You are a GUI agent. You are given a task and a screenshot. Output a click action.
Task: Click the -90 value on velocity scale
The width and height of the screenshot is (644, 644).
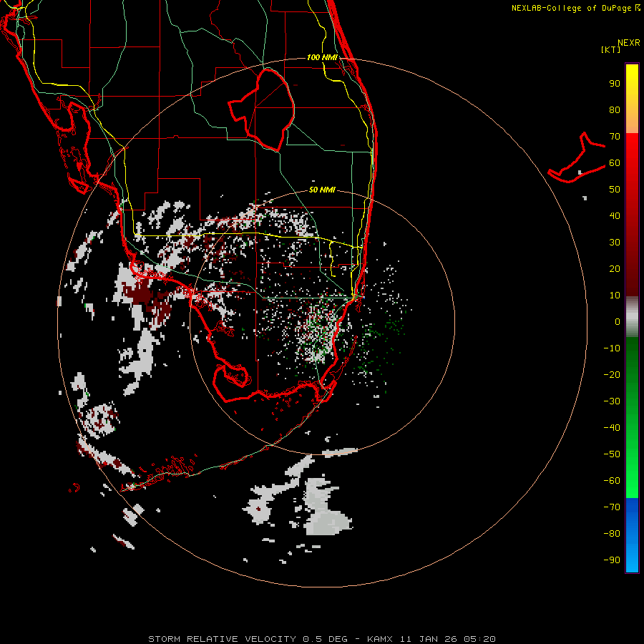tap(612, 560)
